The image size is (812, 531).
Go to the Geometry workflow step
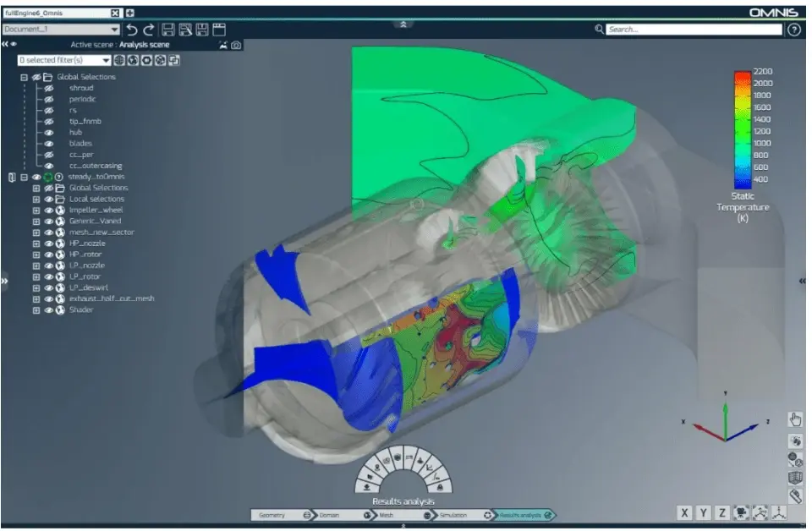tap(281, 516)
